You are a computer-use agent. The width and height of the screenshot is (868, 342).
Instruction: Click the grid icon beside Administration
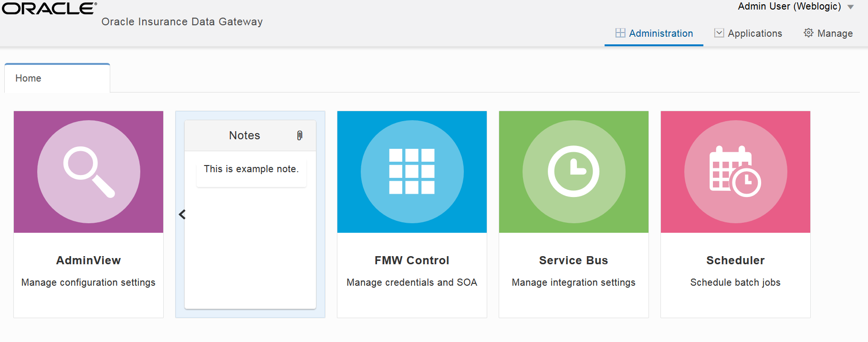[x=620, y=33]
